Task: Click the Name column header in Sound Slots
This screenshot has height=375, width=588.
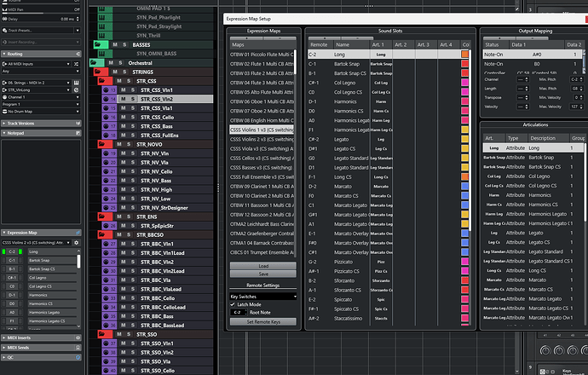Action: tap(350, 44)
